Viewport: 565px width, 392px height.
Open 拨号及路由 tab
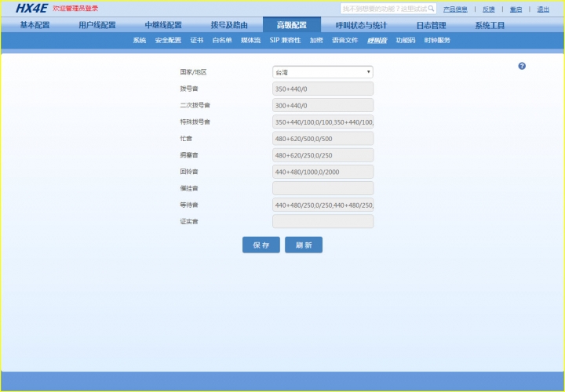(229, 25)
